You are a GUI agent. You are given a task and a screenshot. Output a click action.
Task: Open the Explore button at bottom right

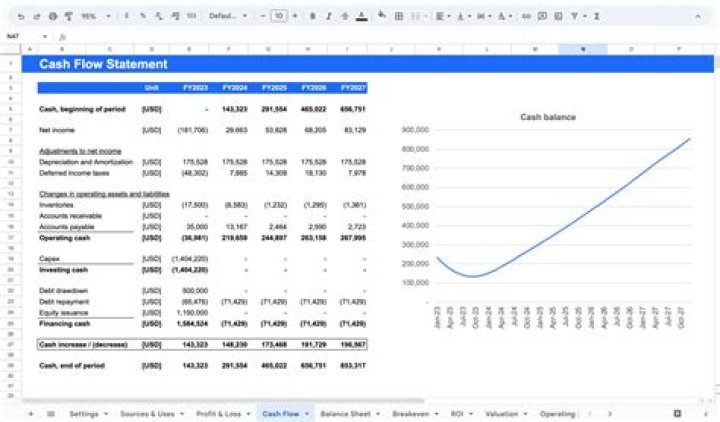coord(677,413)
